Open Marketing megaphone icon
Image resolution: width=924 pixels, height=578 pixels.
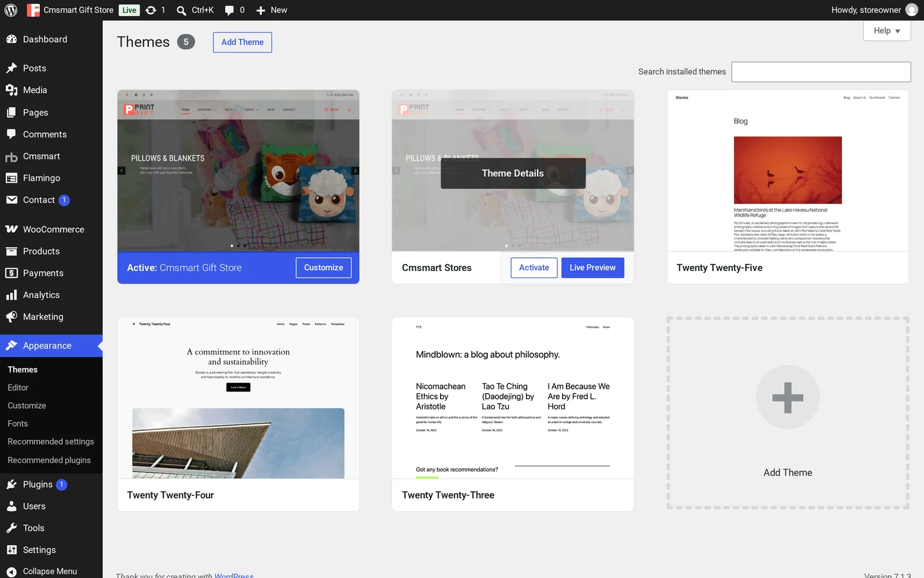pos(12,317)
